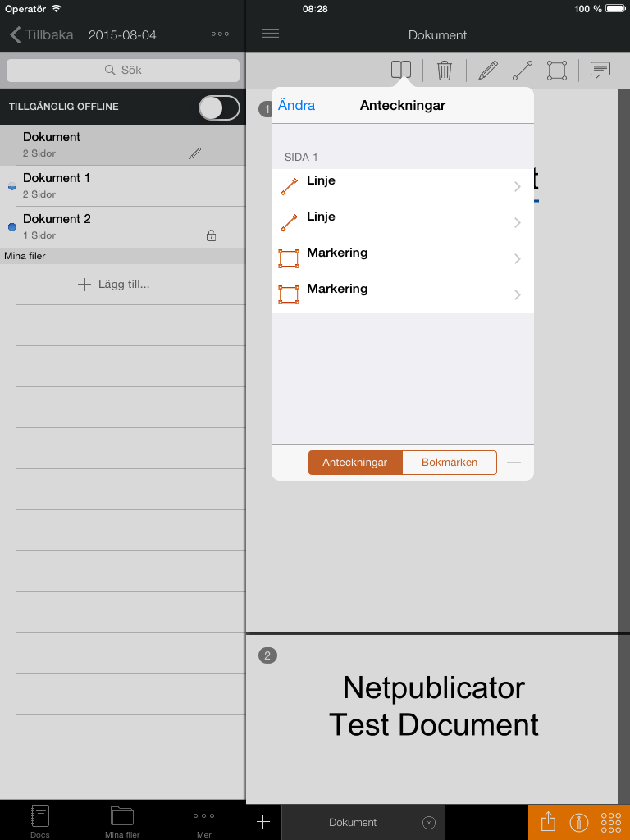
Task: Select the comment note tool
Action: (x=600, y=71)
